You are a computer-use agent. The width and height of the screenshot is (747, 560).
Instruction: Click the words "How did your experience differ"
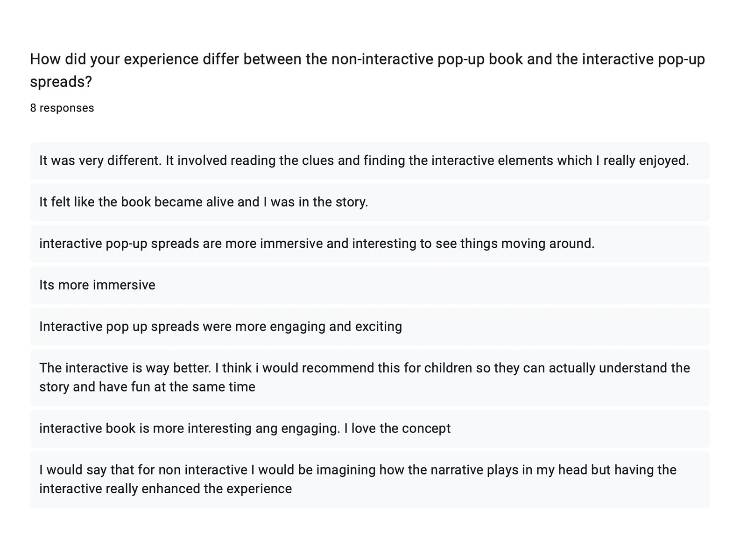pos(136,59)
